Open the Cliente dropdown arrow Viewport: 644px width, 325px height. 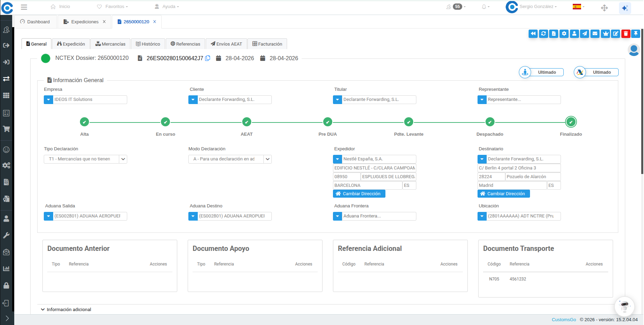pyautogui.click(x=193, y=100)
